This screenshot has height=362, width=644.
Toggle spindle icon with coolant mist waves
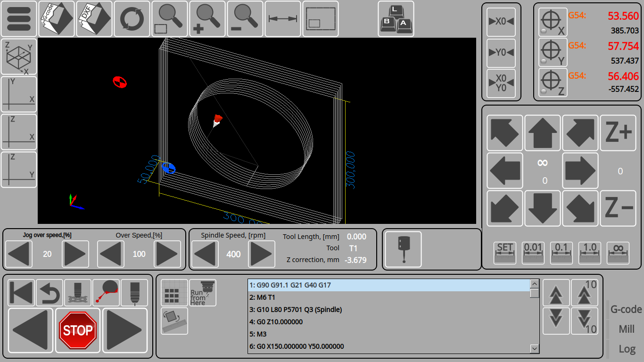78,293
